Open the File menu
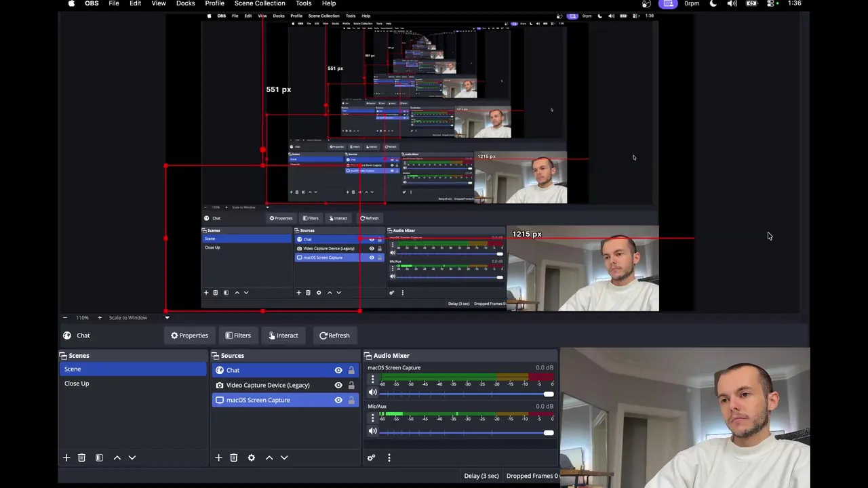Viewport: 868px width, 488px height. coord(114,3)
